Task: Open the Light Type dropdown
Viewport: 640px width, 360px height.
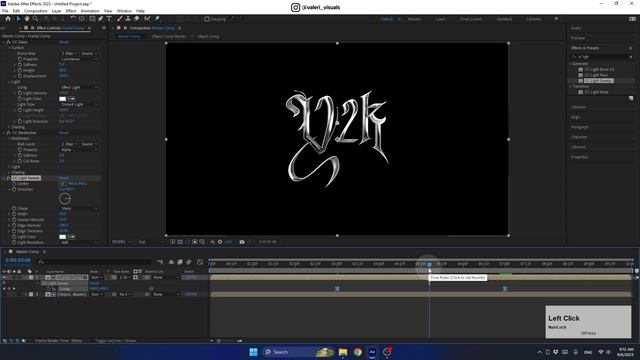Action: (x=79, y=104)
